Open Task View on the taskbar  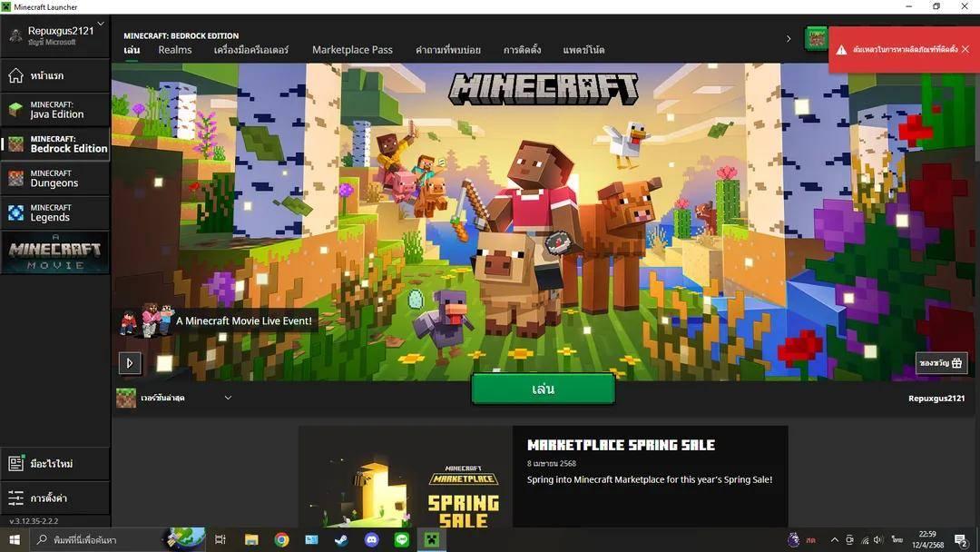click(x=220, y=539)
